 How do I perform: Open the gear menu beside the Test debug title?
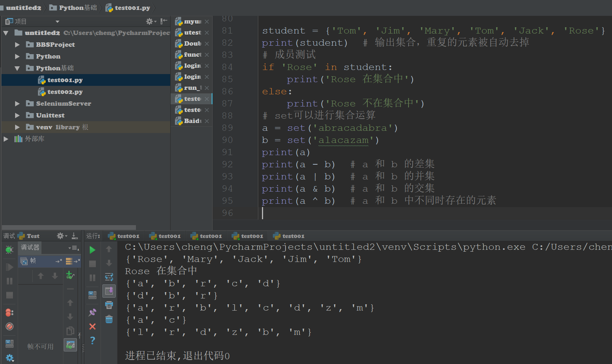(62, 236)
